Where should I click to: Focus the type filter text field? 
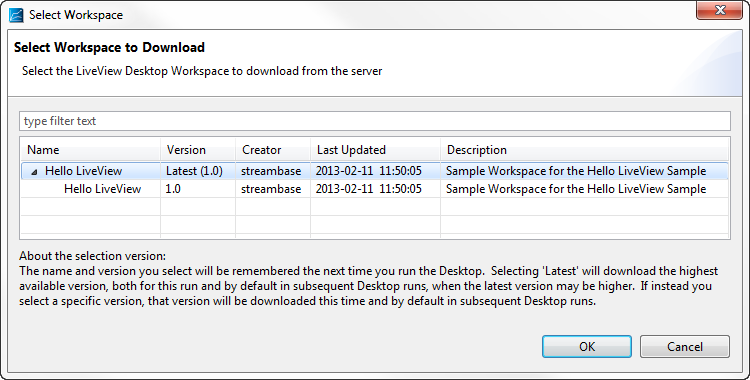tap(375, 121)
